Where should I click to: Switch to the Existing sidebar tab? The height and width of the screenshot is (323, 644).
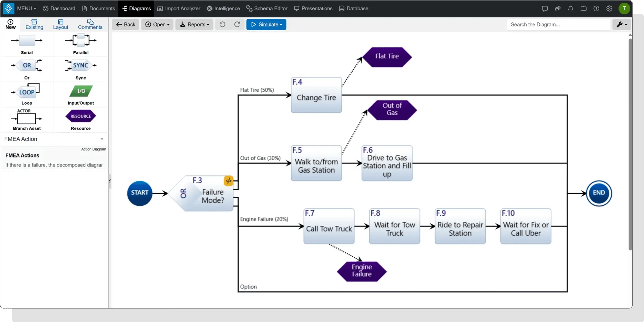[x=34, y=24]
